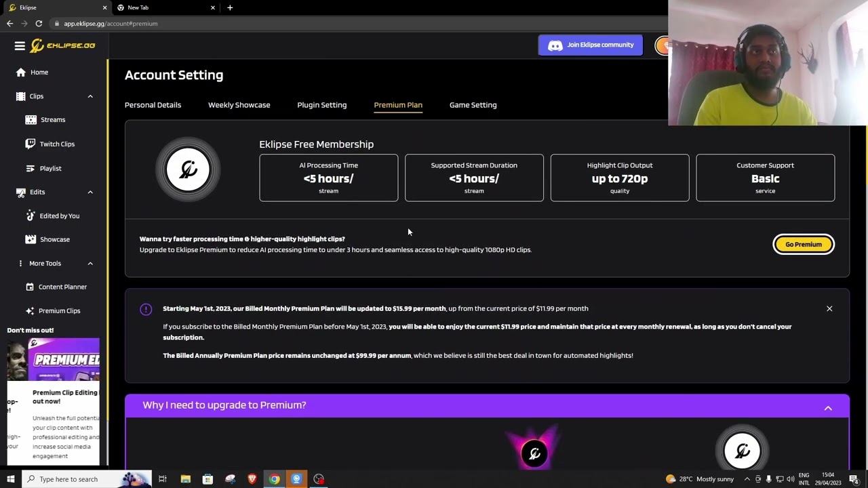Open the volume control in tray

790,479
